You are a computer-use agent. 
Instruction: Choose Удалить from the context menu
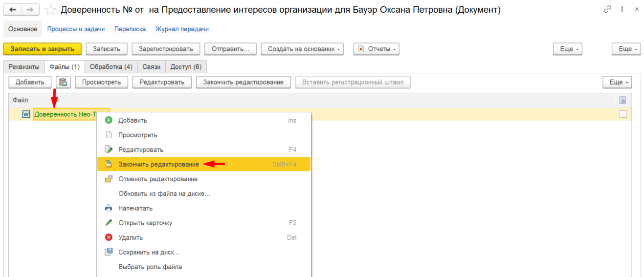(204, 237)
